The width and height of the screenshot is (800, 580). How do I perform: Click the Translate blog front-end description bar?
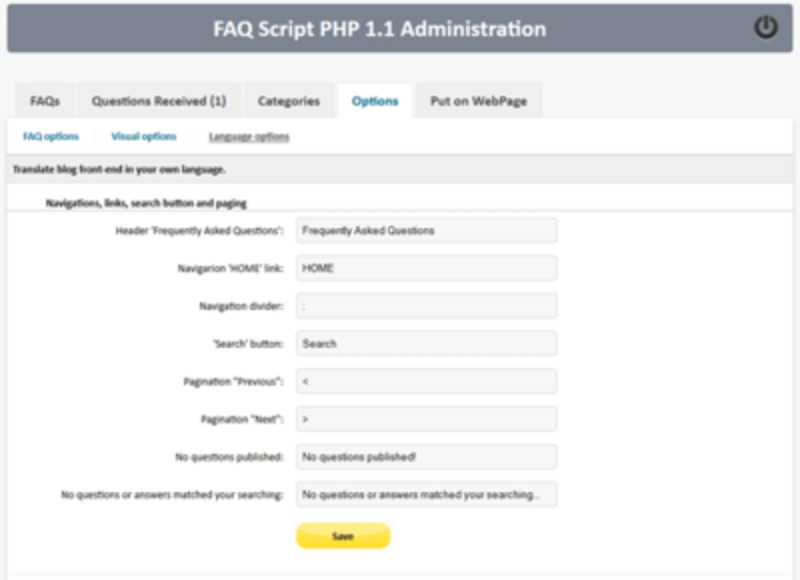pos(400,169)
